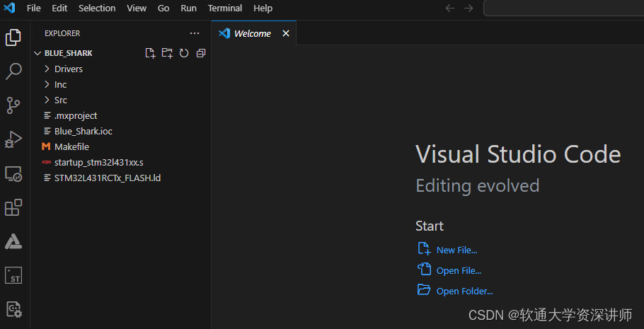The image size is (644, 329).
Task: Click New Folder icon in Explorer header
Action: [167, 53]
